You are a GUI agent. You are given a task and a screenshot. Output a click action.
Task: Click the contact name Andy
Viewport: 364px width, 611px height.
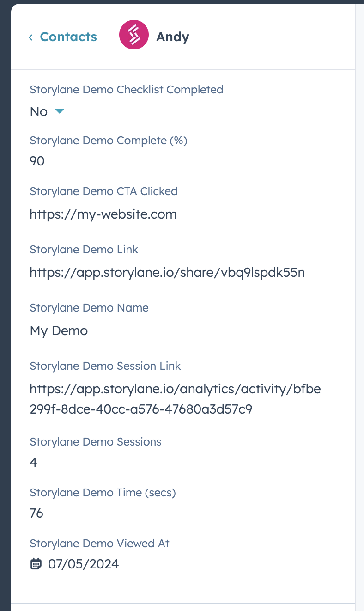pyautogui.click(x=173, y=37)
